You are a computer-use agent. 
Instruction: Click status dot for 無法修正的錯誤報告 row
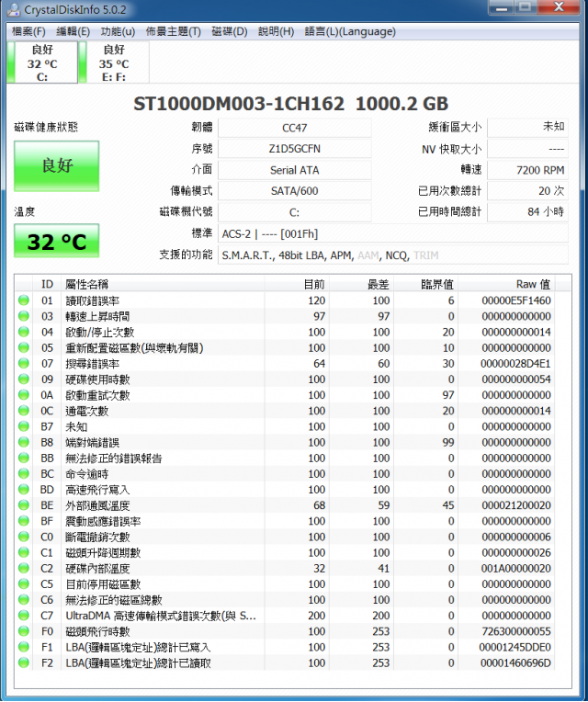[x=24, y=458]
